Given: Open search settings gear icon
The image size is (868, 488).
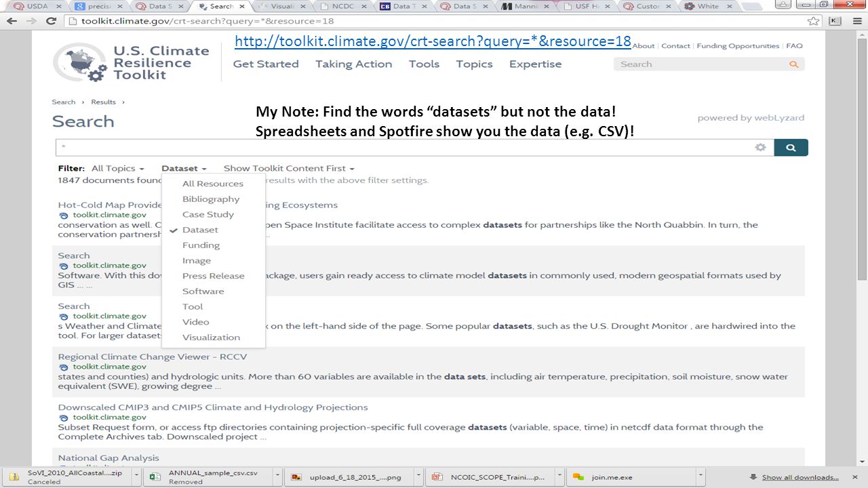Looking at the screenshot, I should click(760, 148).
